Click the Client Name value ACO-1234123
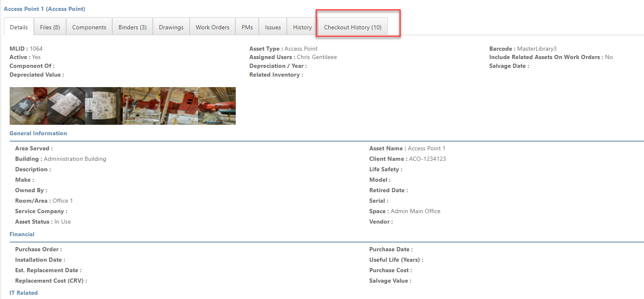This screenshot has height=299, width=644. click(428, 159)
